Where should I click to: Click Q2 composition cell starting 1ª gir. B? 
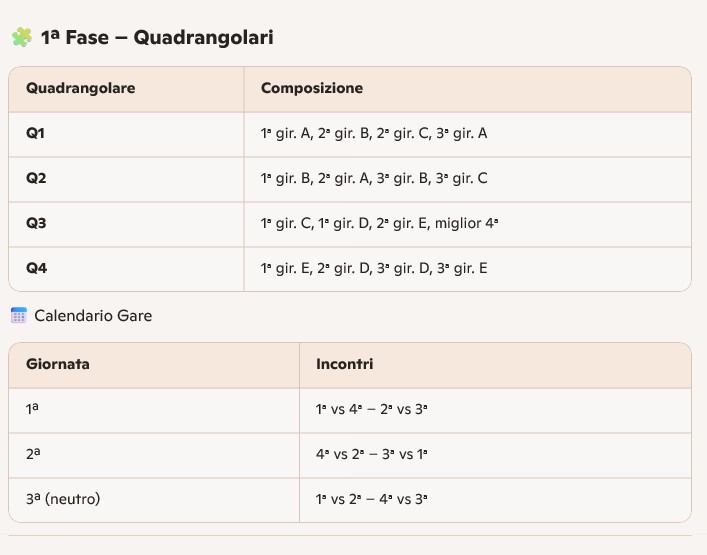(x=374, y=178)
